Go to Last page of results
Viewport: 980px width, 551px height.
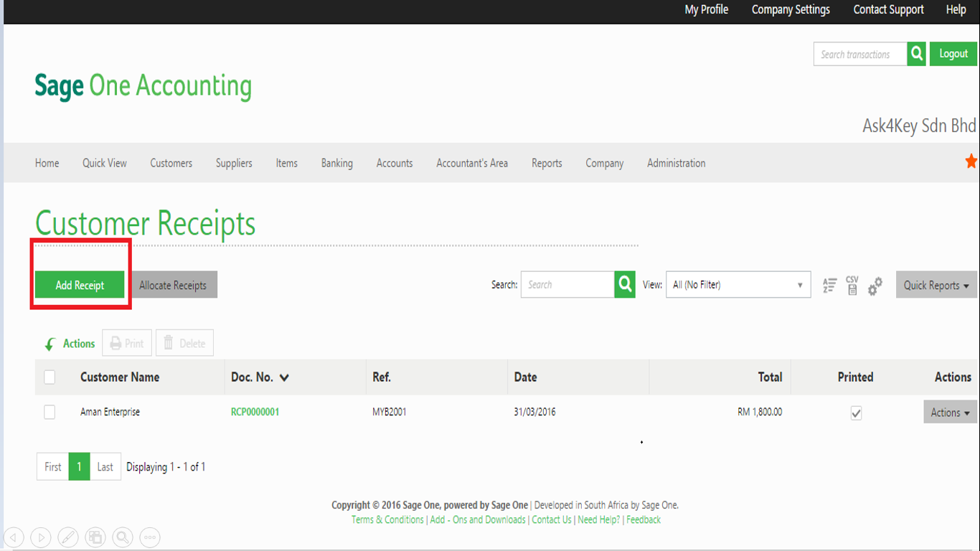coord(105,466)
